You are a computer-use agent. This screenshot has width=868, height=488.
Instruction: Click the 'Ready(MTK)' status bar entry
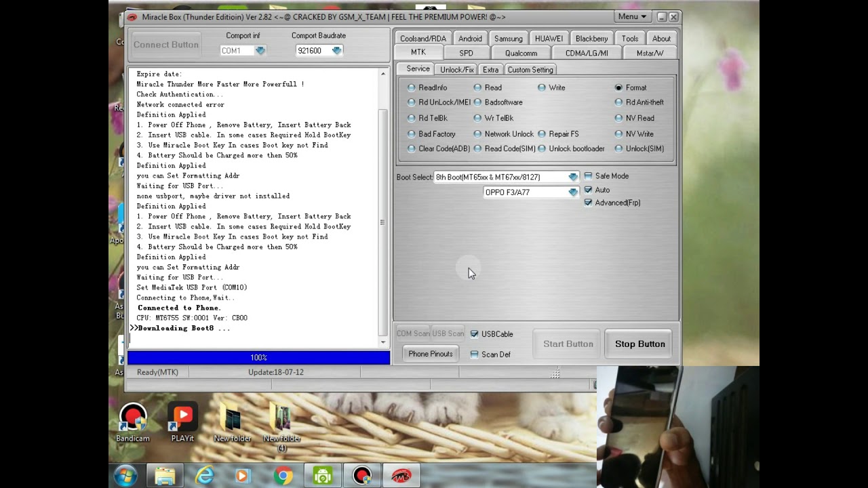157,372
